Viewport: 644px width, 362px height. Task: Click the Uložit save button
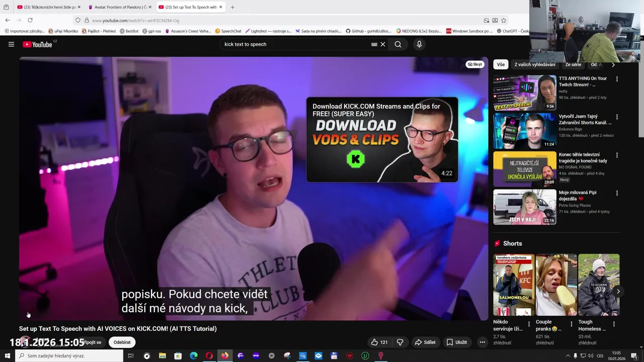[x=457, y=342]
